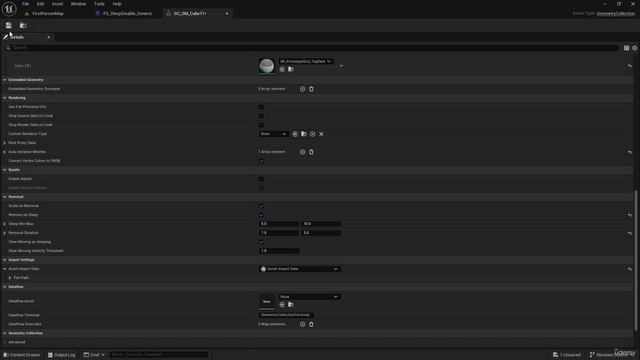Empty Dataflow Overrides map with trash icon

pyautogui.click(x=311, y=324)
